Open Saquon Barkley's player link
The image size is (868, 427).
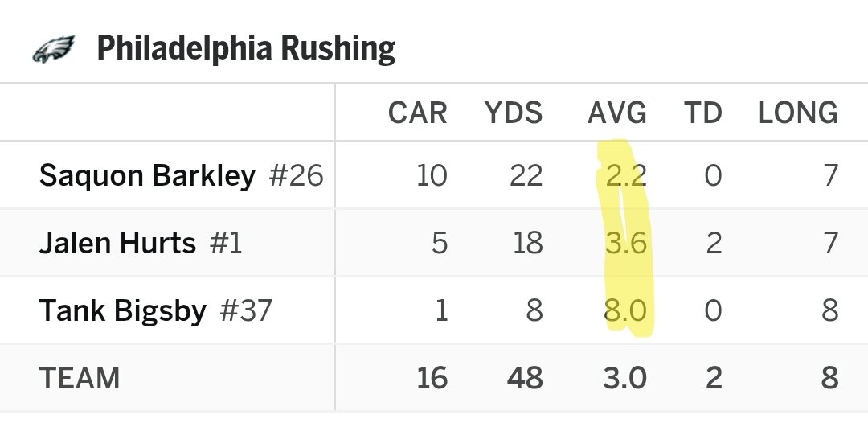(147, 175)
